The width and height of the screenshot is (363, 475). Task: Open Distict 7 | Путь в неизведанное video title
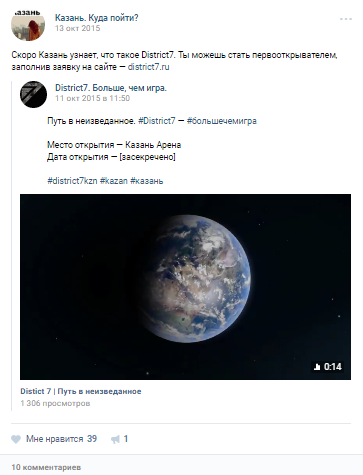point(81,391)
